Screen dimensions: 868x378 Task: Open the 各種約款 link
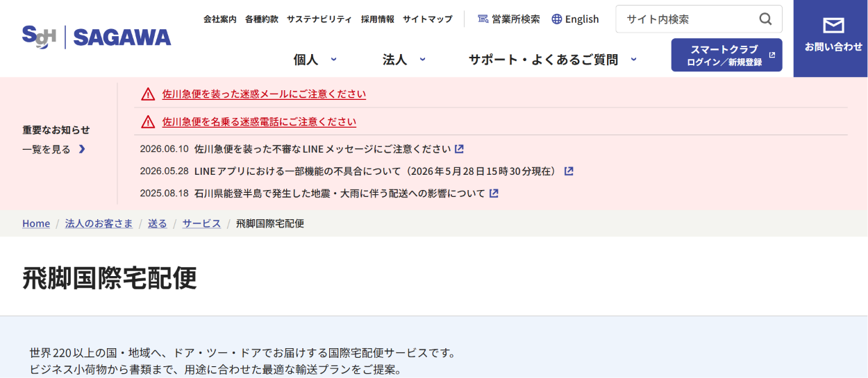(x=262, y=19)
